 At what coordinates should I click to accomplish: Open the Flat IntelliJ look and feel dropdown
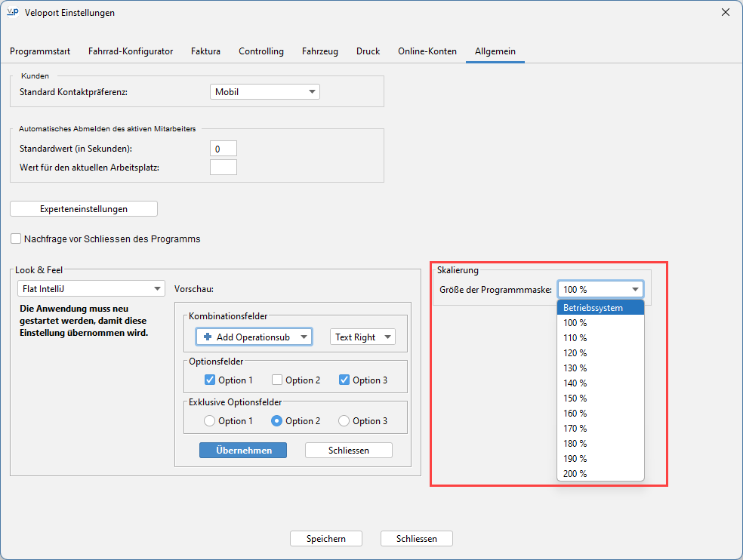(91, 288)
